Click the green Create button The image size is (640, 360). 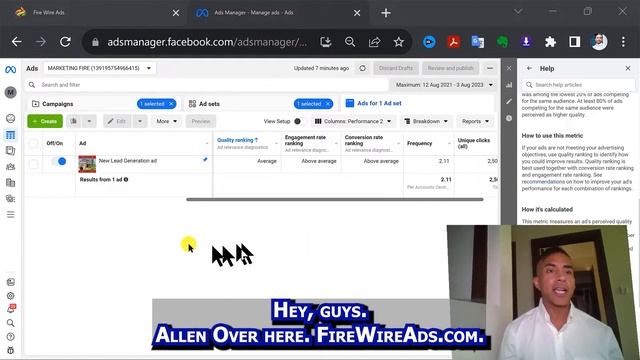click(x=45, y=121)
